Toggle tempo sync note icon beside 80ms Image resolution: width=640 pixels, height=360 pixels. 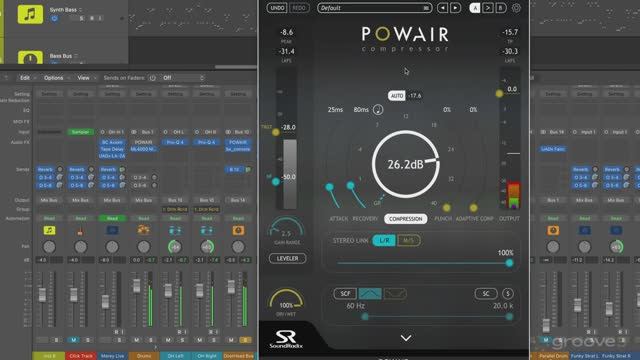378,109
